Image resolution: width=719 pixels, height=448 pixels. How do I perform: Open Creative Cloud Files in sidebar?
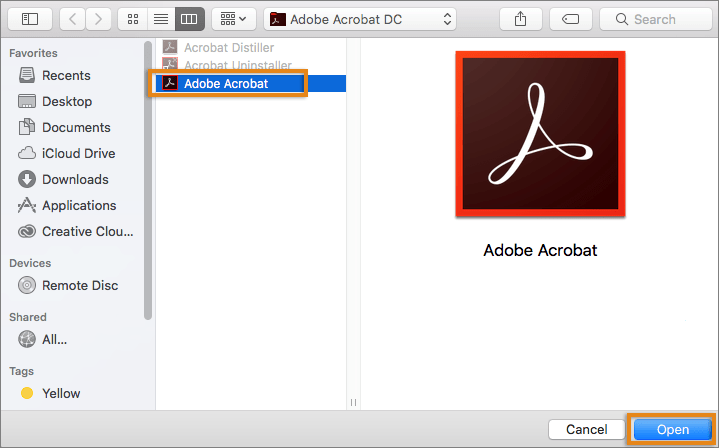[88, 232]
